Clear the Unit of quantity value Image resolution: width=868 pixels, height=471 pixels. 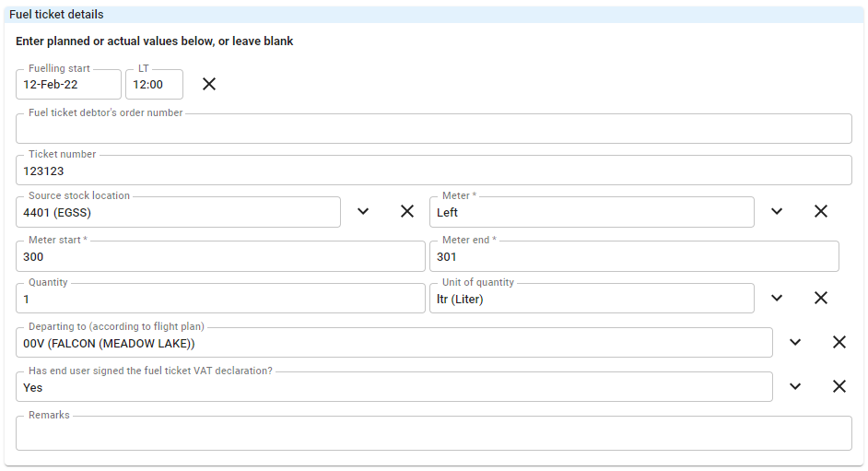point(820,298)
